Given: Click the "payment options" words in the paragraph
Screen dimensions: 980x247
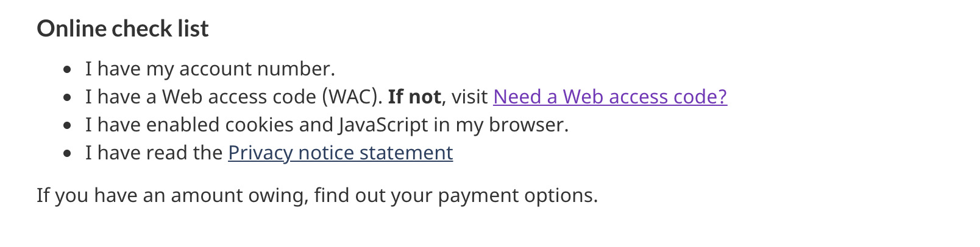Looking at the screenshot, I should pos(516,195).
